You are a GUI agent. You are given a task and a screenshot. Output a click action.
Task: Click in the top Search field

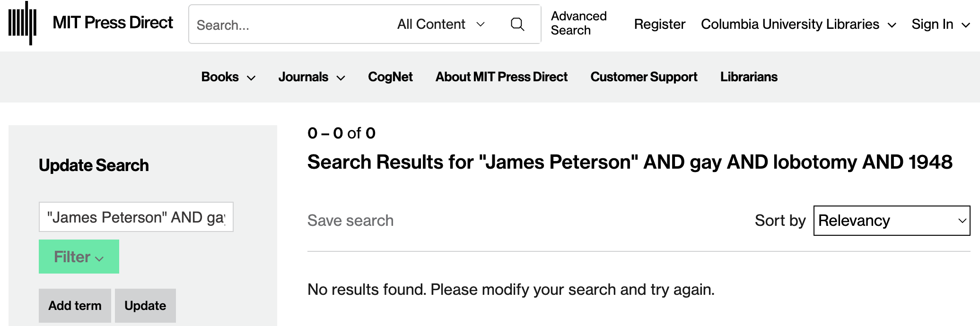click(x=289, y=25)
